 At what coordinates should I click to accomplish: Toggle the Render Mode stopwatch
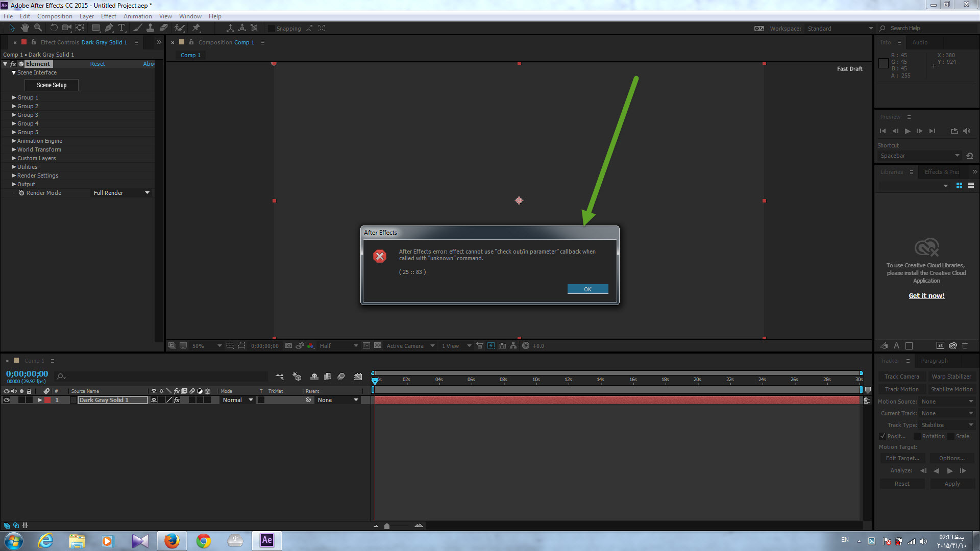(21, 193)
